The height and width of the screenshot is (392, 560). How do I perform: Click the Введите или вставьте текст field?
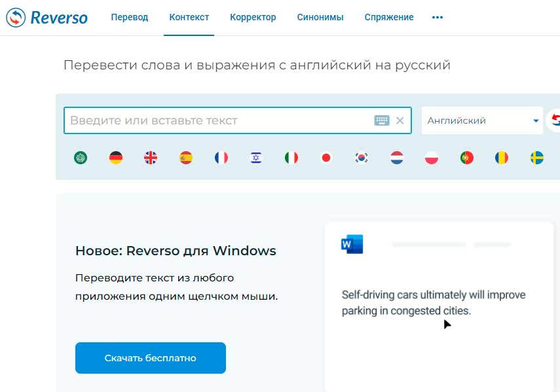pyautogui.click(x=219, y=120)
